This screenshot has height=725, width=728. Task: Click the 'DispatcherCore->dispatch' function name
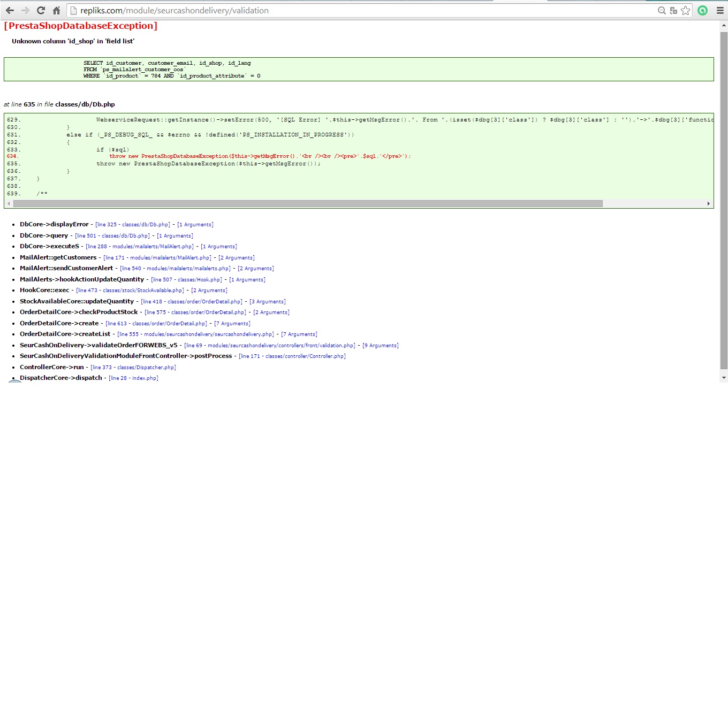(x=61, y=378)
